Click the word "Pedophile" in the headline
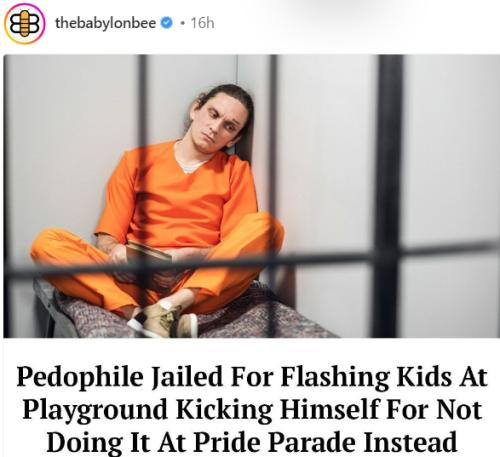 pyautogui.click(x=80, y=377)
